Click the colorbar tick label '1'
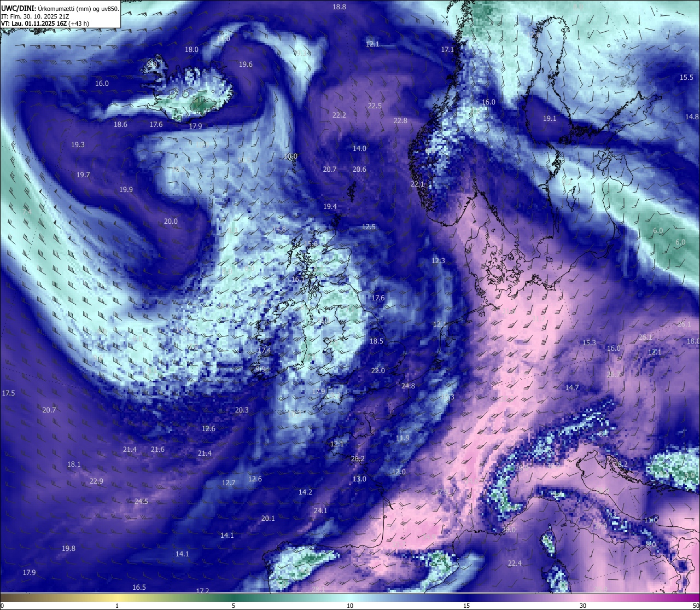700x610 pixels. [117, 606]
